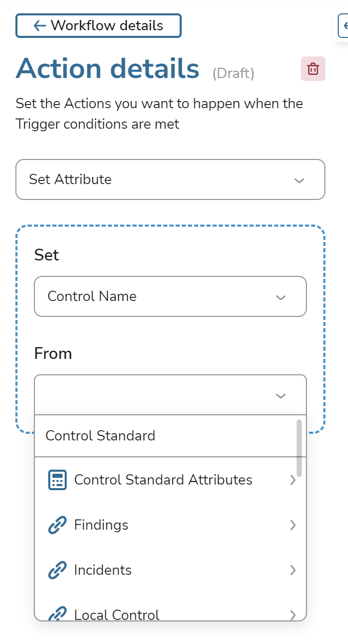Click the partially visible panel arrow icon
The width and height of the screenshot is (348, 644).
(x=344, y=26)
